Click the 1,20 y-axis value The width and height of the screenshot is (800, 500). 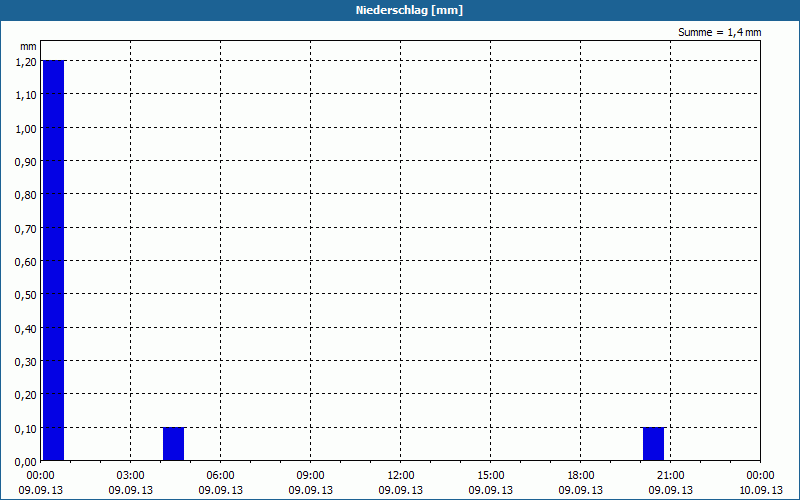coord(26,62)
